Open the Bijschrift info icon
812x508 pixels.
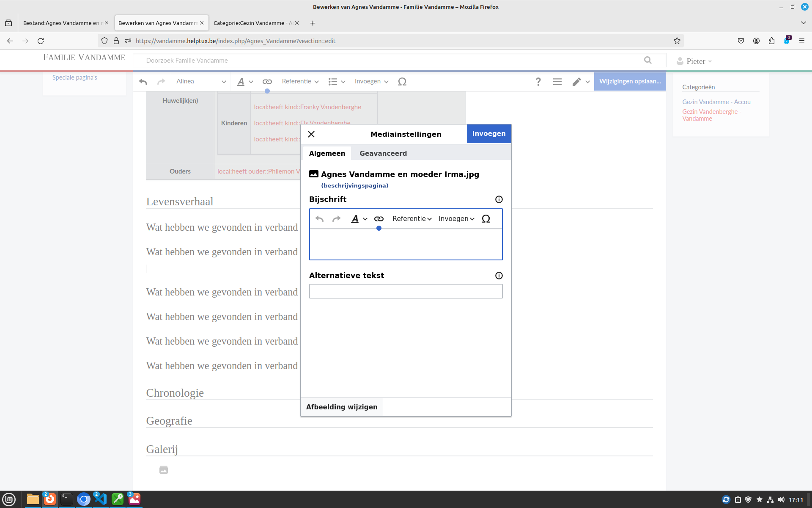[x=499, y=199]
